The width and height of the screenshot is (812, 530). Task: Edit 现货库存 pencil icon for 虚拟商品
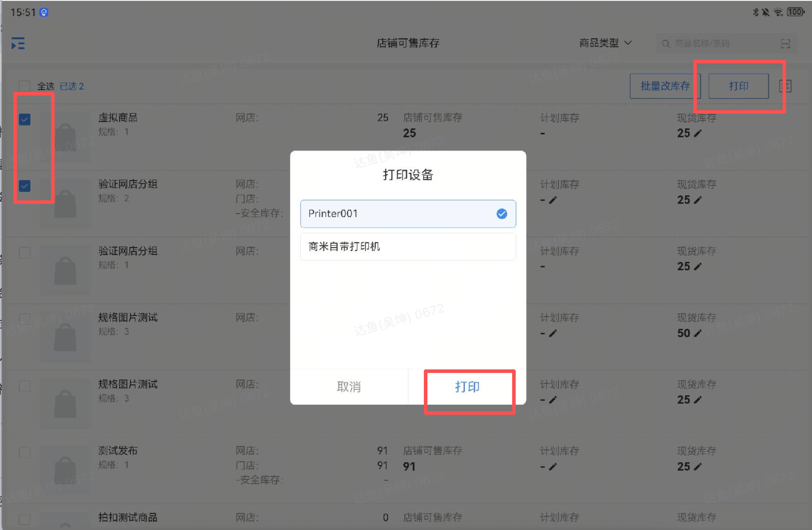point(698,133)
